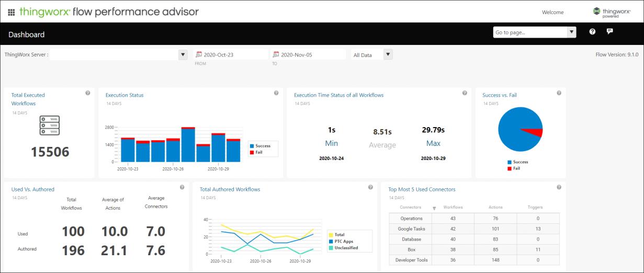This screenshot has height=273, width=644.
Task: Click the Workflows column header
Action: 453,208
